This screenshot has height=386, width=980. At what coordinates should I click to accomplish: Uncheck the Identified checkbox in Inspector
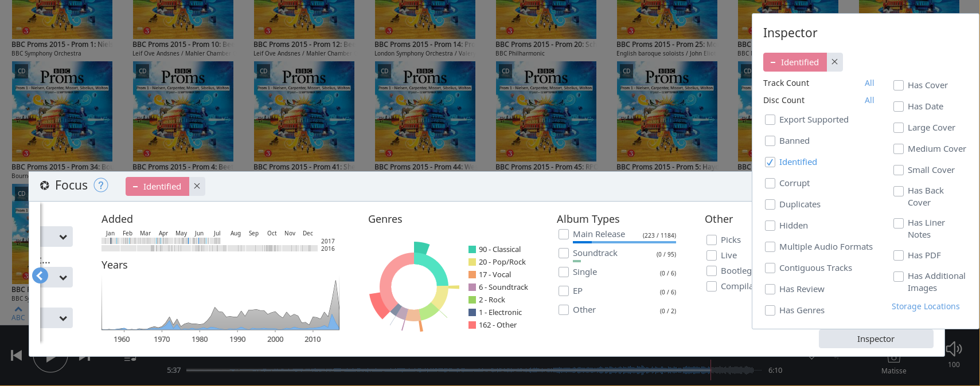[x=770, y=162]
